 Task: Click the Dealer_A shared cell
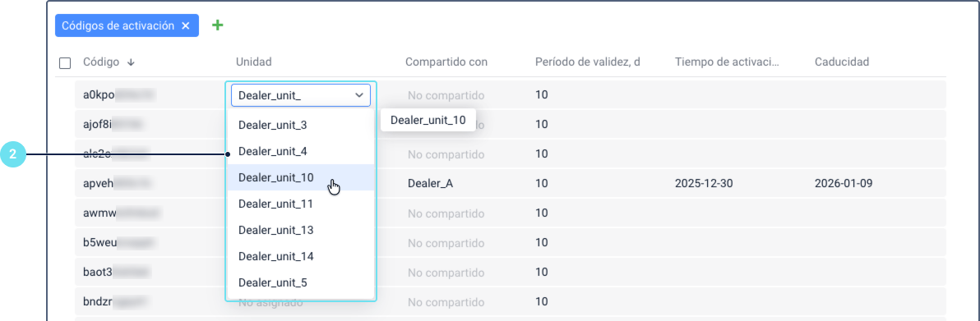[430, 184]
